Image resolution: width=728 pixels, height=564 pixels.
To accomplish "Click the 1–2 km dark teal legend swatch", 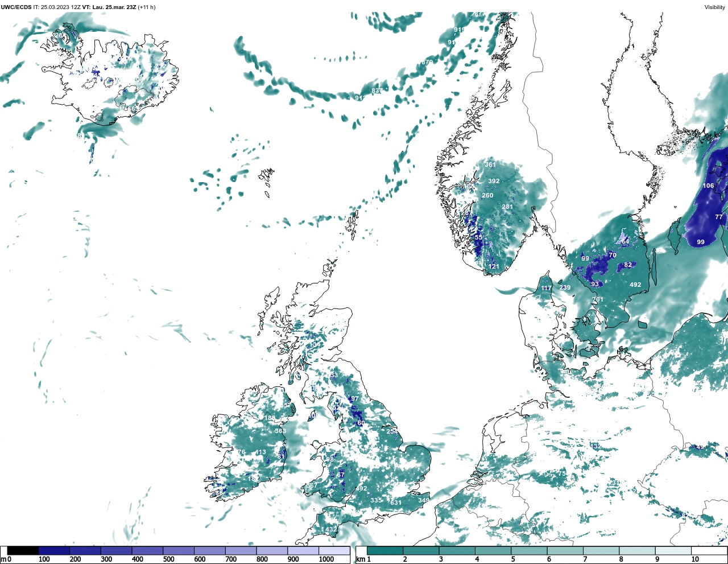I will [x=385, y=551].
